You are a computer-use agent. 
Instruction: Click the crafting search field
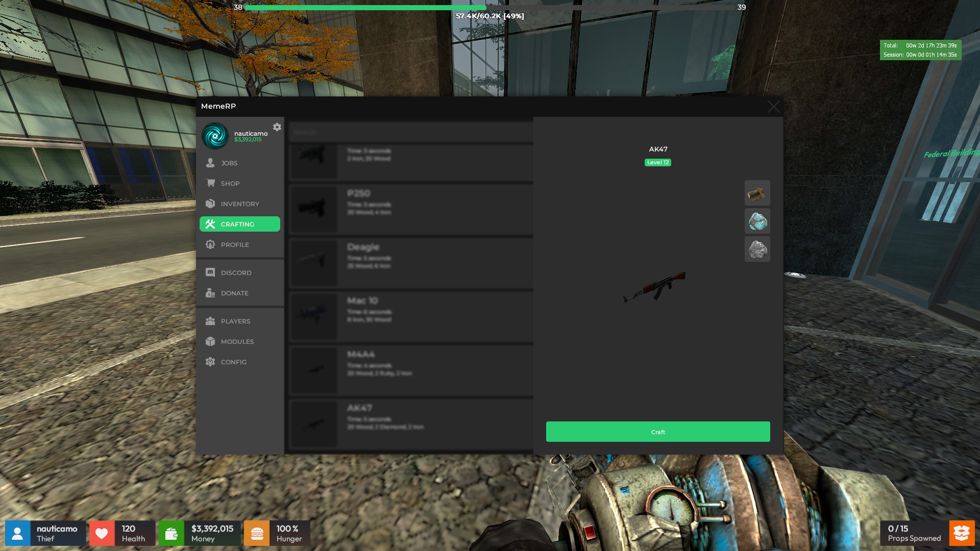pyautogui.click(x=411, y=132)
